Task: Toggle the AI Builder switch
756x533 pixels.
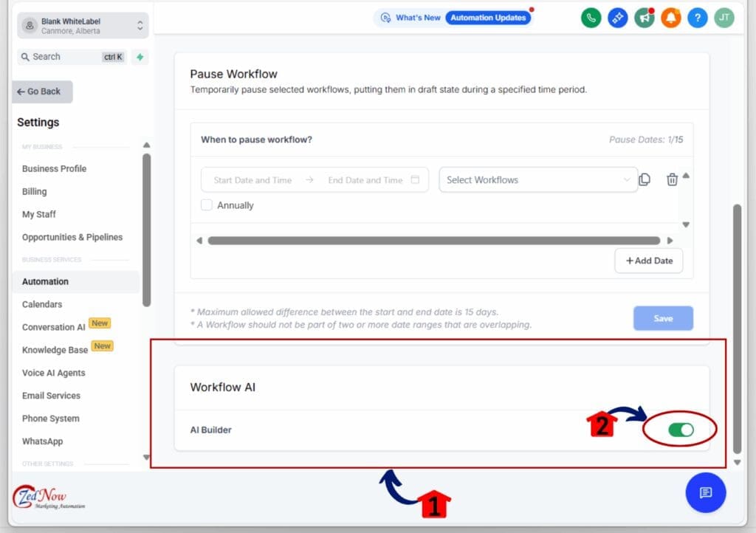Action: [681, 430]
